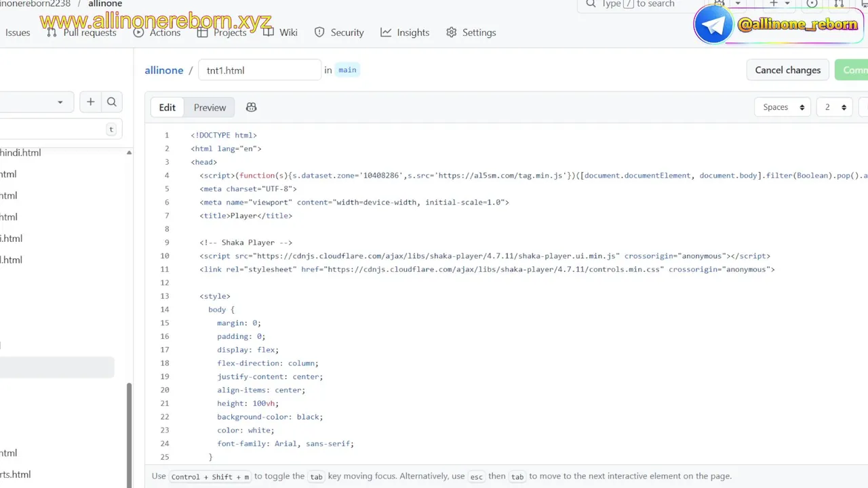This screenshot has height=488, width=868.
Task: Open the Wiki tab
Action: (280, 33)
